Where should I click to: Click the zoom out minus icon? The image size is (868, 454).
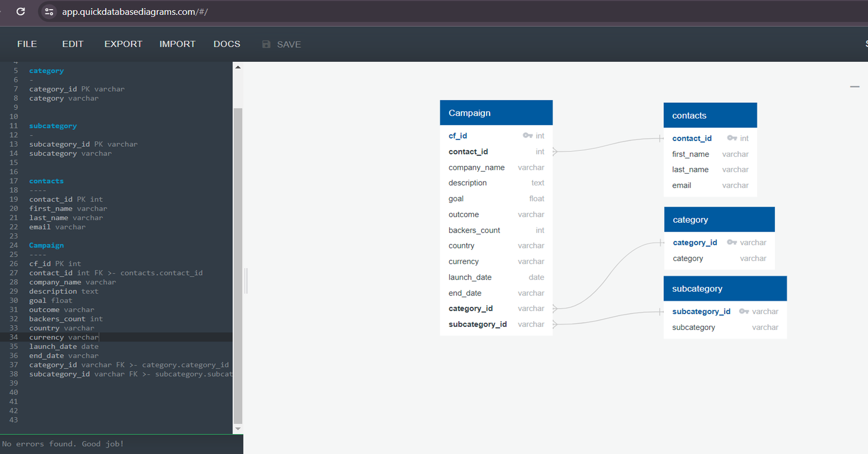click(855, 87)
